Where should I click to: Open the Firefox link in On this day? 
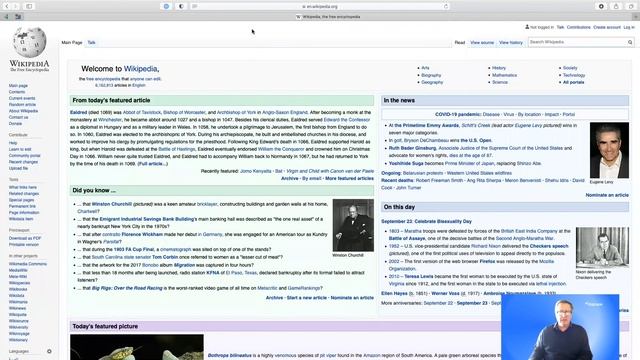(487, 261)
